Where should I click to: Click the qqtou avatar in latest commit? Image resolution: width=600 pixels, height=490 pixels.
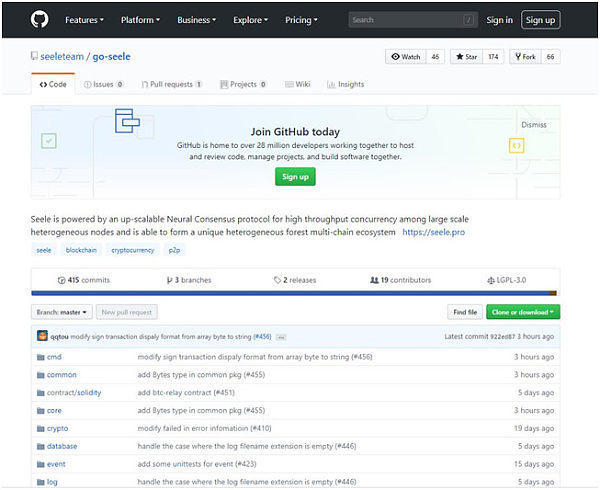click(42, 336)
